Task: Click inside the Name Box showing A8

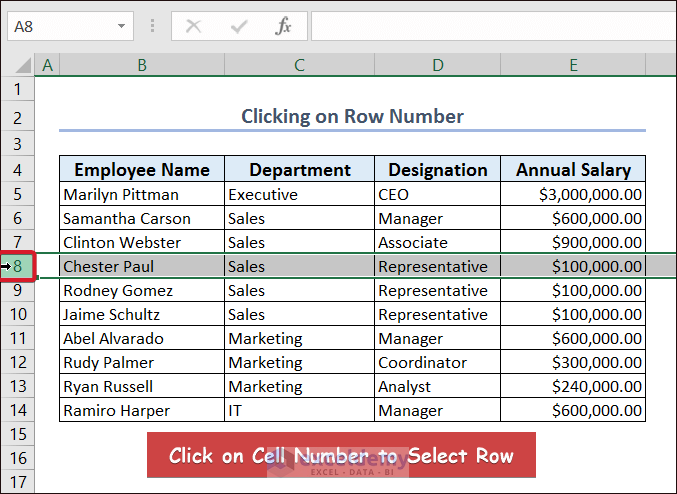Action: click(58, 27)
